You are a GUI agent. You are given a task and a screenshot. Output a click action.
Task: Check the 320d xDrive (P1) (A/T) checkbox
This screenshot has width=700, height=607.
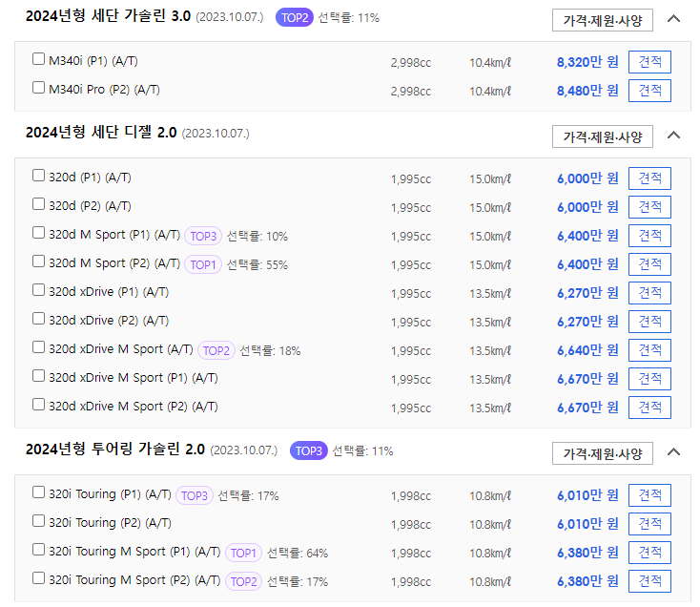(x=38, y=290)
